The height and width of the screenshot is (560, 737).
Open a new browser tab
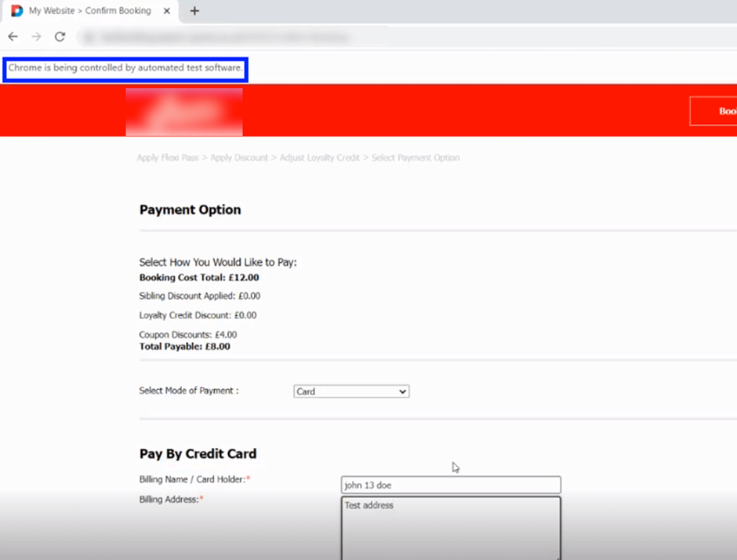194,11
